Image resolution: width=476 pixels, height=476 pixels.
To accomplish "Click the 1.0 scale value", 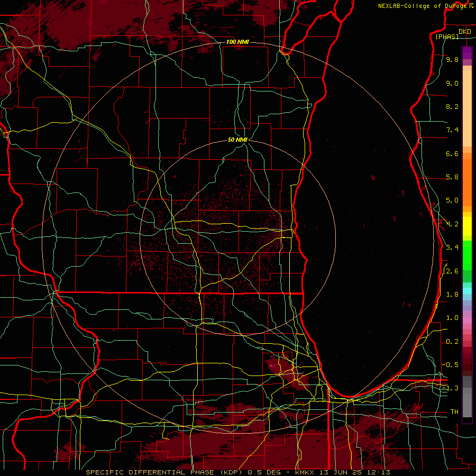I will click(x=452, y=318).
